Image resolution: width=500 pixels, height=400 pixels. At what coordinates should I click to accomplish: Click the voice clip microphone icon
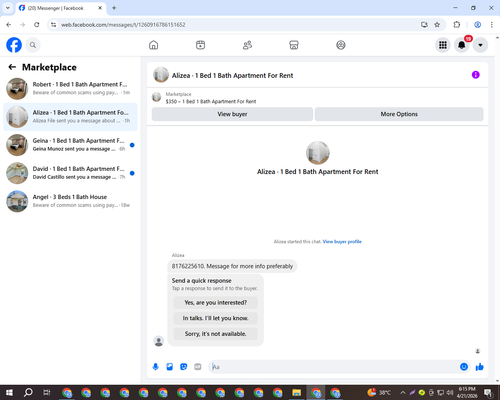tap(155, 367)
